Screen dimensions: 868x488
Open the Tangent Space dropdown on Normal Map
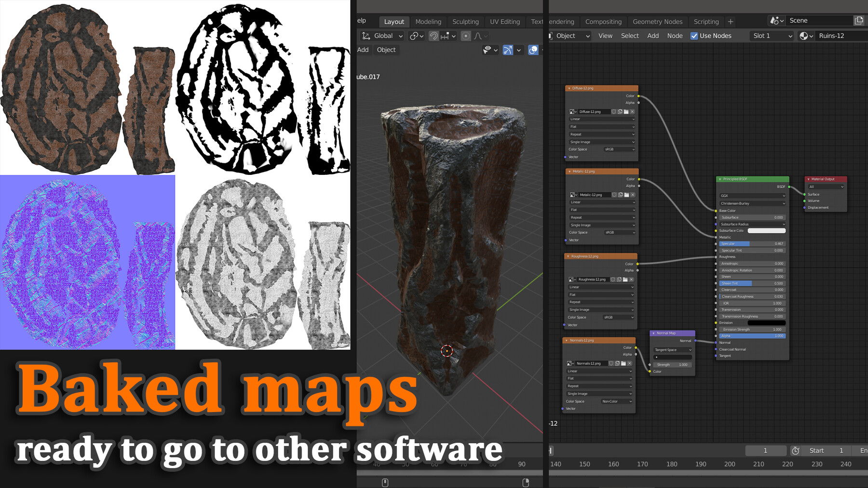(673, 350)
